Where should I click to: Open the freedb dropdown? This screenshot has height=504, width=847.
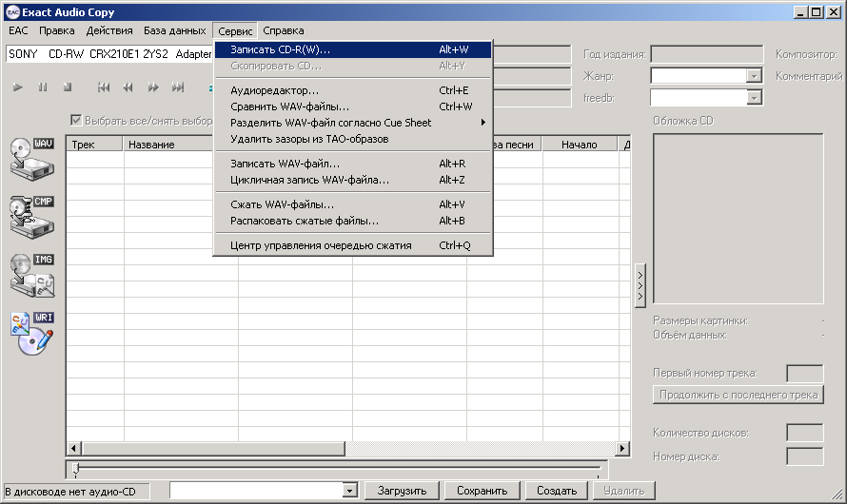pyautogui.click(x=754, y=98)
